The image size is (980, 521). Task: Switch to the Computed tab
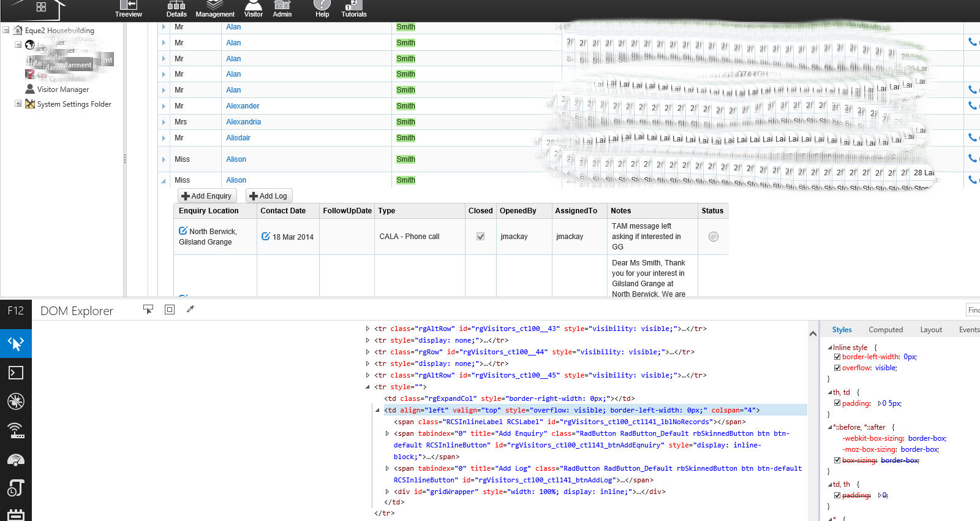pos(885,330)
